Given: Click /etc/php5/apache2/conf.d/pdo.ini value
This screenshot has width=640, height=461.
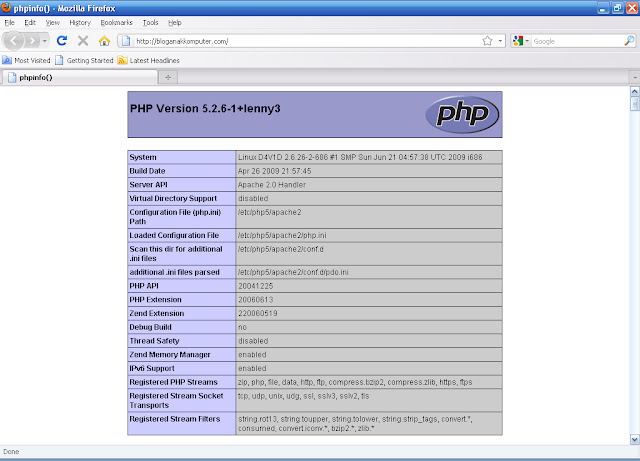Looking at the screenshot, I should [x=293, y=272].
